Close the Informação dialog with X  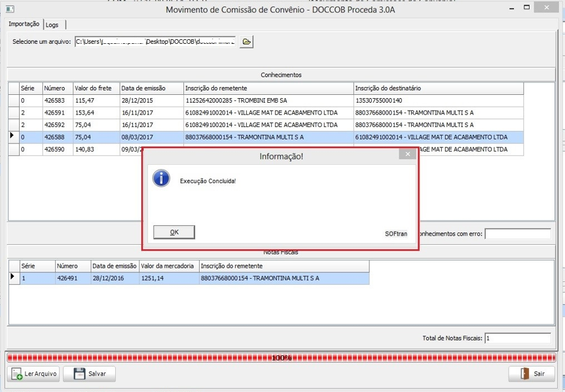click(x=407, y=154)
